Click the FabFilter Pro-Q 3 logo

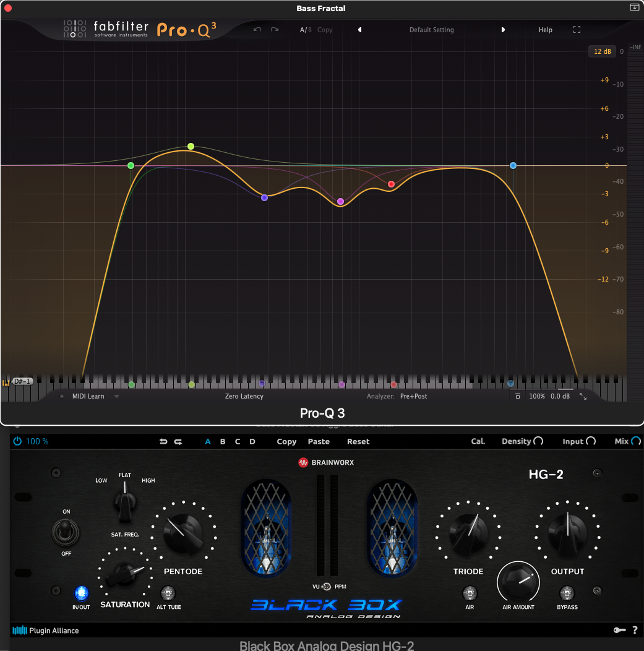[140, 30]
